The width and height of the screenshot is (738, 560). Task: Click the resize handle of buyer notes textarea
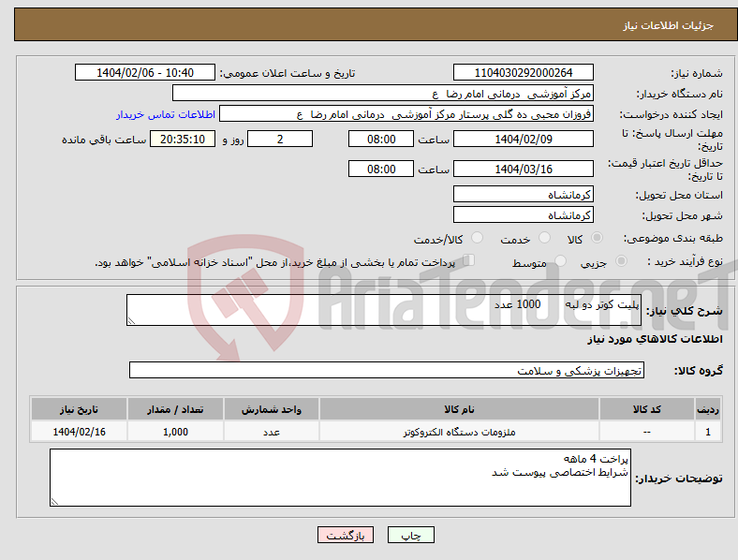pos(54,502)
